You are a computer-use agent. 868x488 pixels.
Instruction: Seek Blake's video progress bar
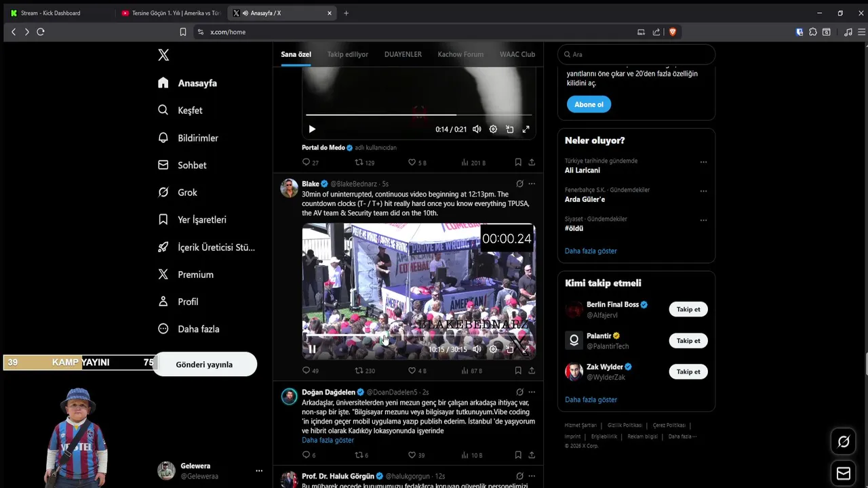418,335
